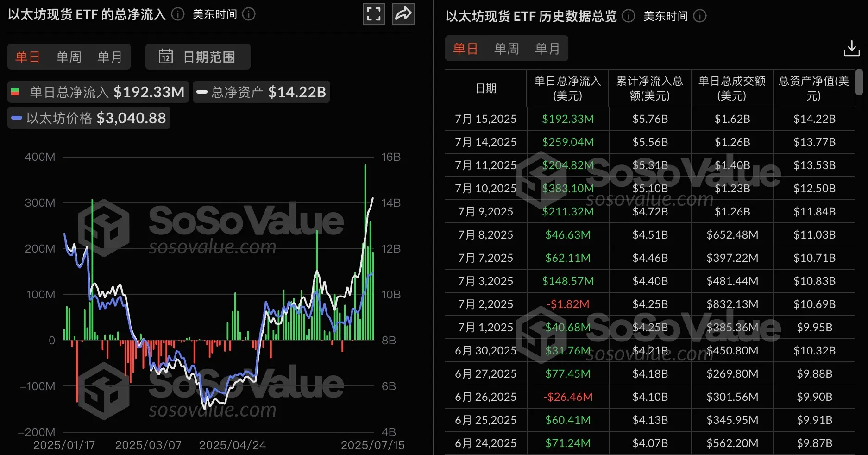Toggle 单日总净流入 series in legend
The height and width of the screenshot is (455, 868).
pyautogui.click(x=98, y=92)
